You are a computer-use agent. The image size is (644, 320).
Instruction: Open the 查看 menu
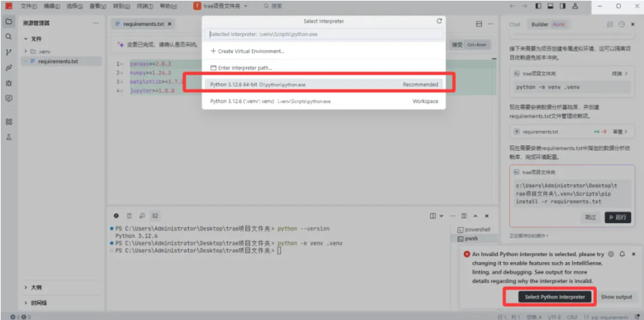[x=97, y=6]
